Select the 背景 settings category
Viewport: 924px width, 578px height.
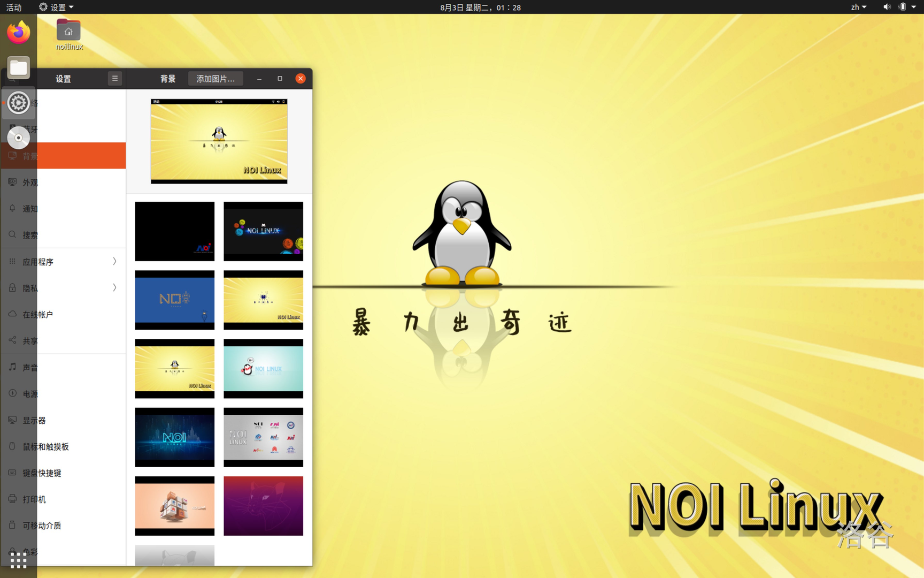pyautogui.click(x=63, y=156)
